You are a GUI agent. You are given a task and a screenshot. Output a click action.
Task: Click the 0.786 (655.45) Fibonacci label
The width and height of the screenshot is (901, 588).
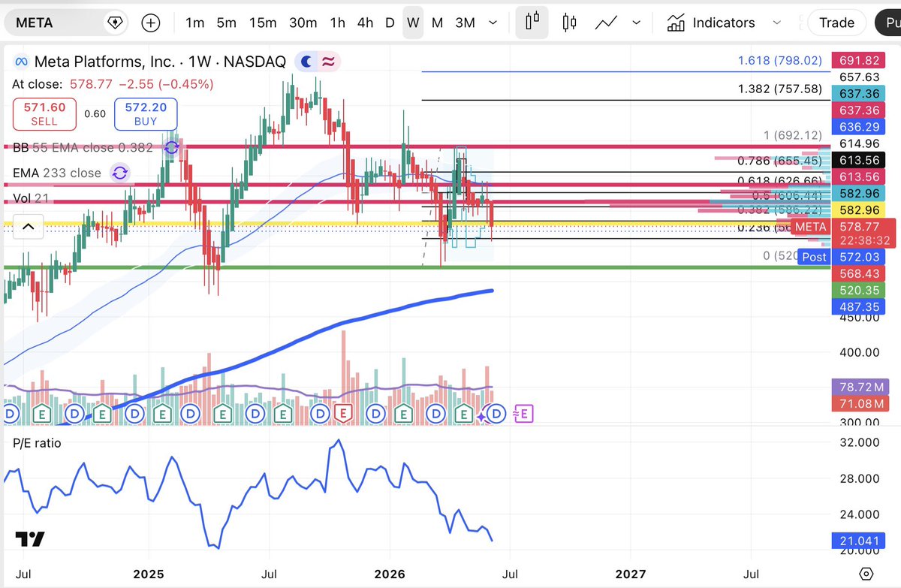(779, 161)
